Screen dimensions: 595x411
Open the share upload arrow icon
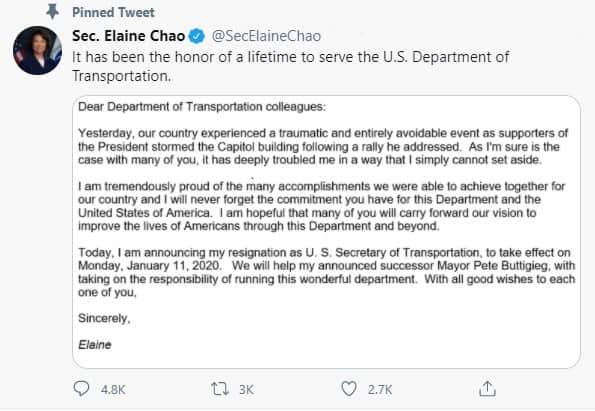coord(487,389)
